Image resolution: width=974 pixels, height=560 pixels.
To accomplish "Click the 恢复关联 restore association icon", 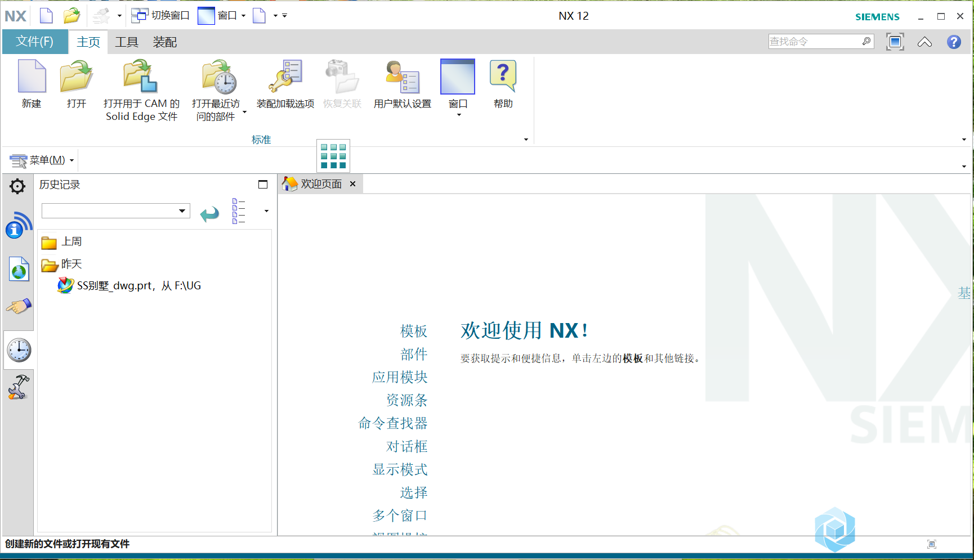I will [342, 84].
